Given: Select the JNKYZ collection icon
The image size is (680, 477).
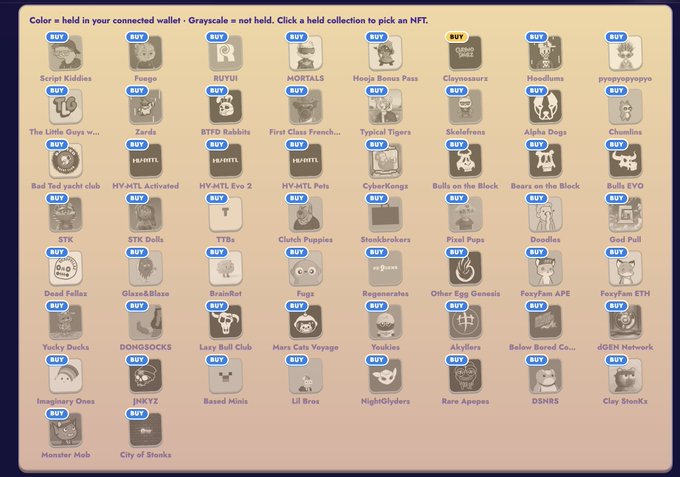Looking at the screenshot, I should click(145, 376).
